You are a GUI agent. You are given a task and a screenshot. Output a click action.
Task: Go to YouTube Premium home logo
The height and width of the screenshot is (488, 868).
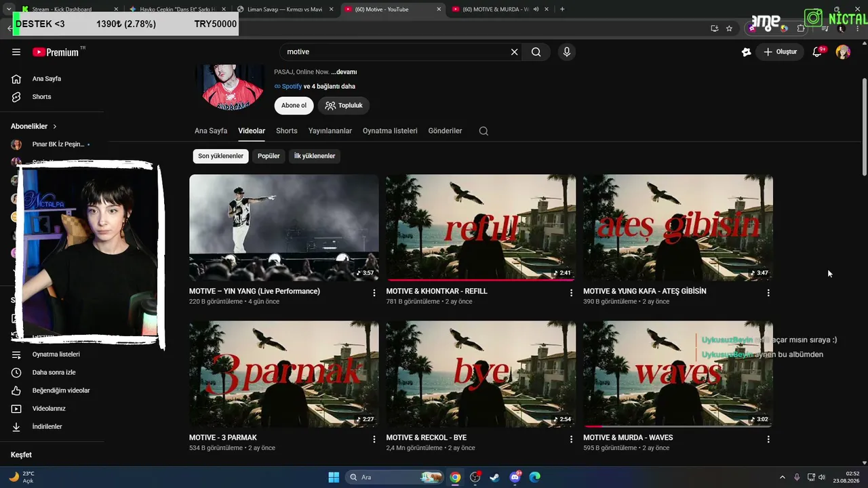56,52
